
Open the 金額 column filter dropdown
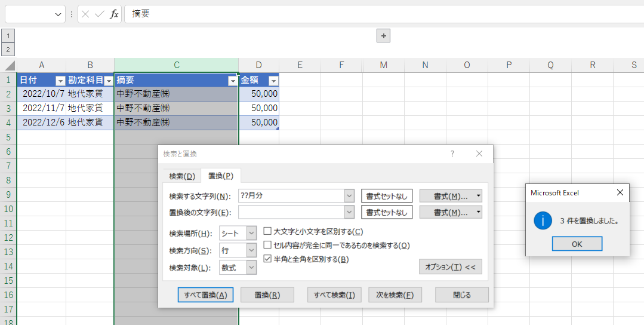[273, 81]
